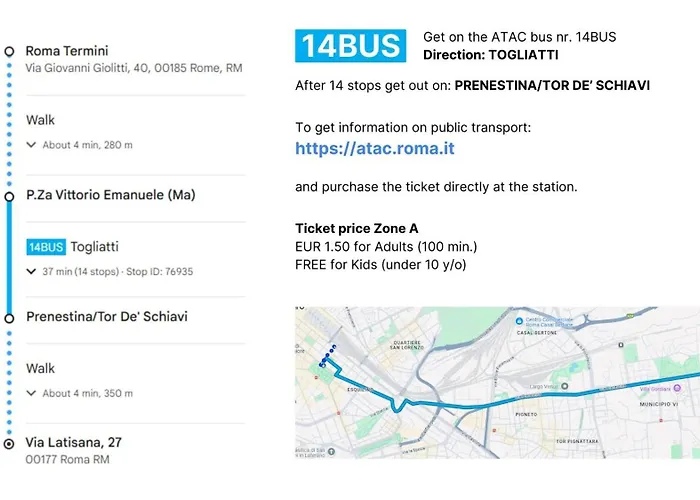Expand the final walk step of 350 m
The height and width of the screenshot is (500, 700).
(x=32, y=393)
